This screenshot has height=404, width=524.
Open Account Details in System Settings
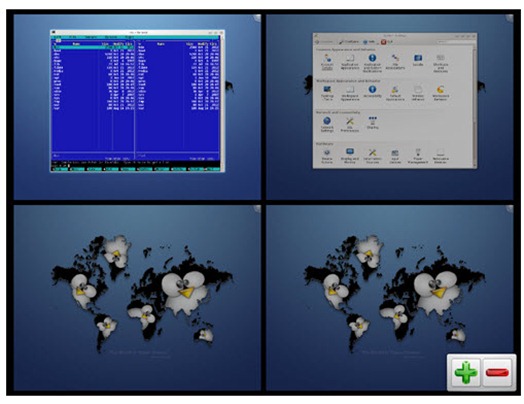327,62
